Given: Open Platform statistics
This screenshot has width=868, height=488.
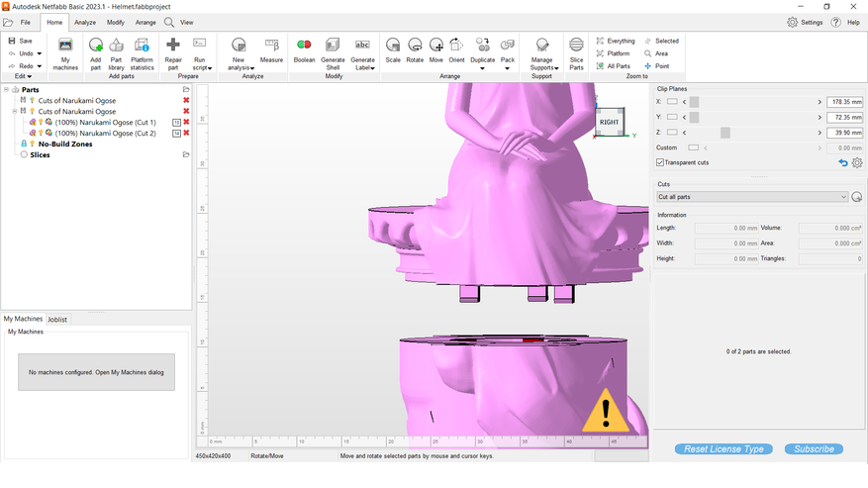Looking at the screenshot, I should point(143,46).
